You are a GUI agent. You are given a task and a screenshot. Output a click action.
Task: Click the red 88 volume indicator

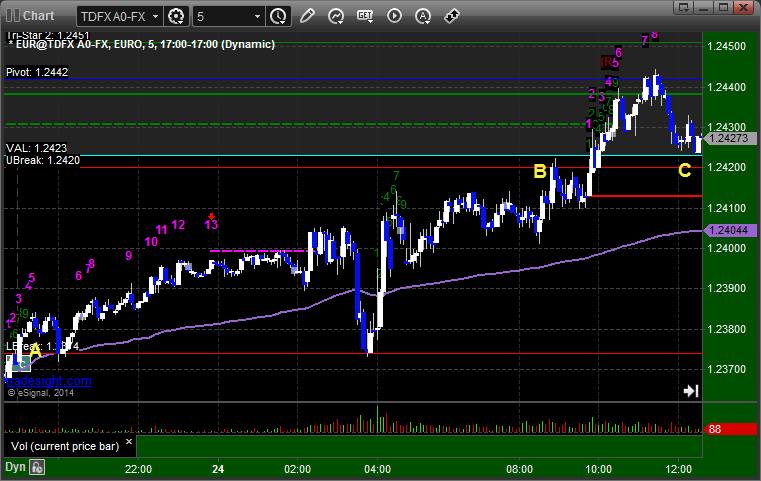pos(731,429)
